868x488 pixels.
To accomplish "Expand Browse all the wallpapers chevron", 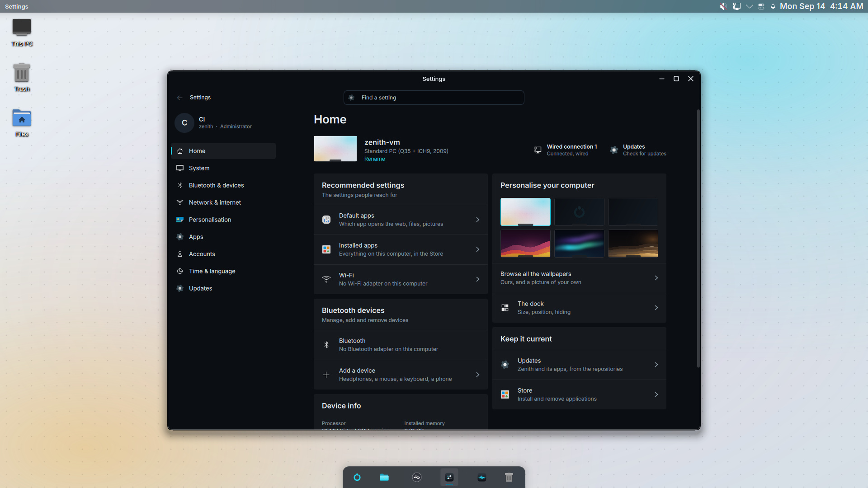I will click(656, 278).
